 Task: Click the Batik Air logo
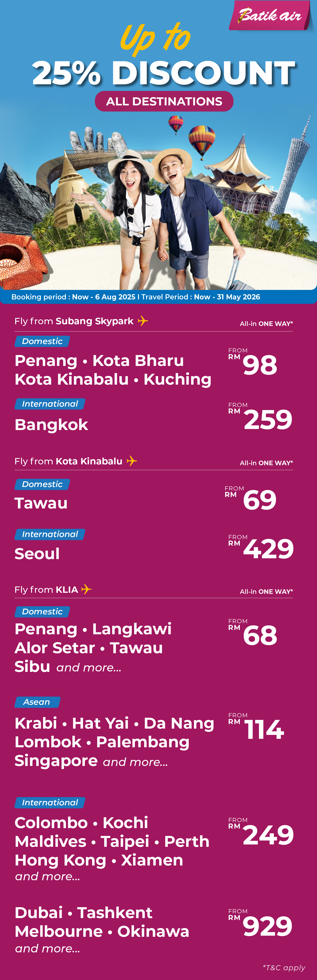270,16
